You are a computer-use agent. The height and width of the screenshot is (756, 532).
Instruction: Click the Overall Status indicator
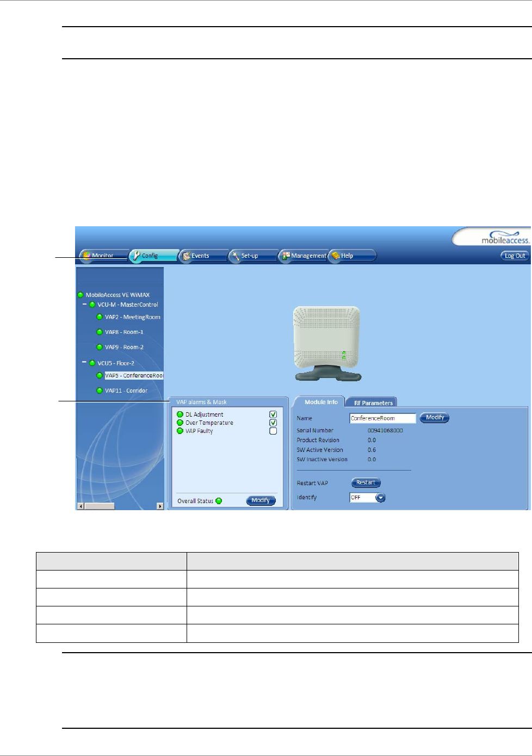219,501
